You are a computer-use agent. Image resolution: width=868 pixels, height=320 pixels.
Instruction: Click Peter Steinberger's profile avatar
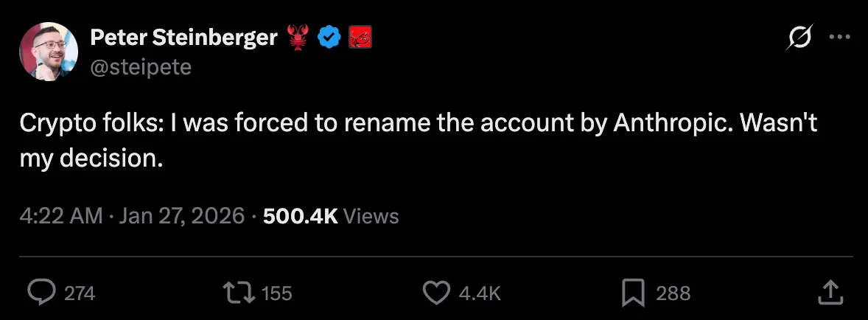[x=49, y=51]
